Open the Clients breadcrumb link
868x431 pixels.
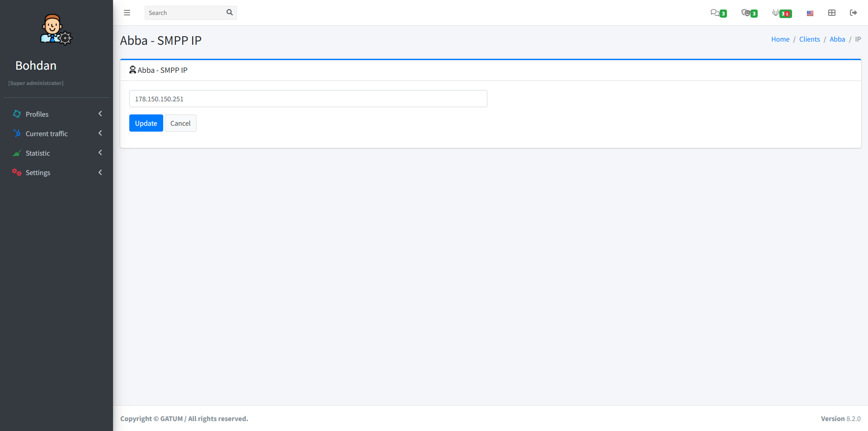pos(809,39)
